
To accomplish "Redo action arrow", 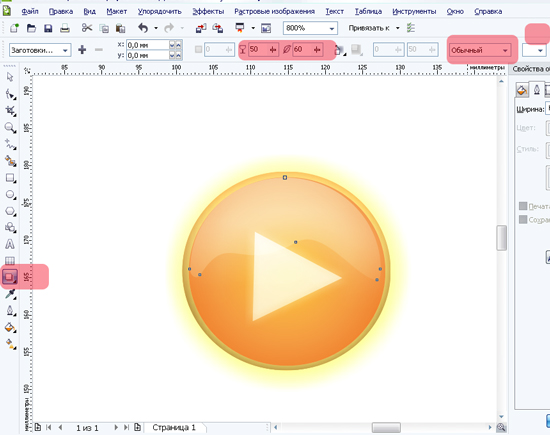I will (x=169, y=28).
